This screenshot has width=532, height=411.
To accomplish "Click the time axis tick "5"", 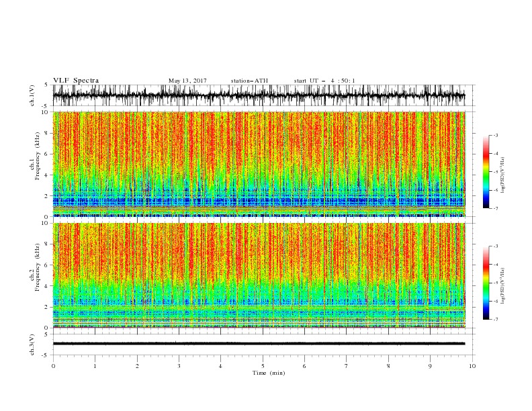I will coord(263,366).
